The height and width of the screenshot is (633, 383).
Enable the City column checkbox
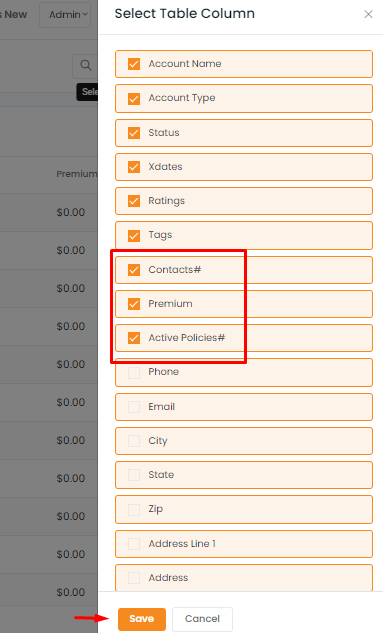(x=134, y=440)
